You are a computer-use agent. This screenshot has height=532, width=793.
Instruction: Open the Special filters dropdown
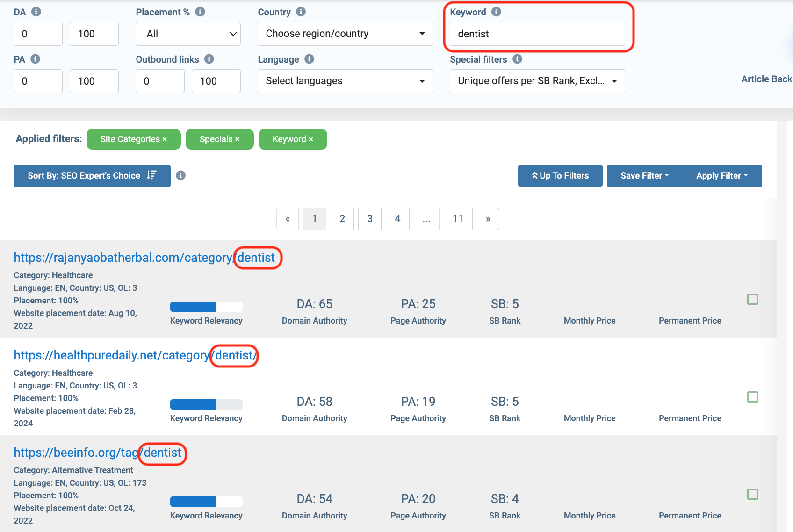537,81
